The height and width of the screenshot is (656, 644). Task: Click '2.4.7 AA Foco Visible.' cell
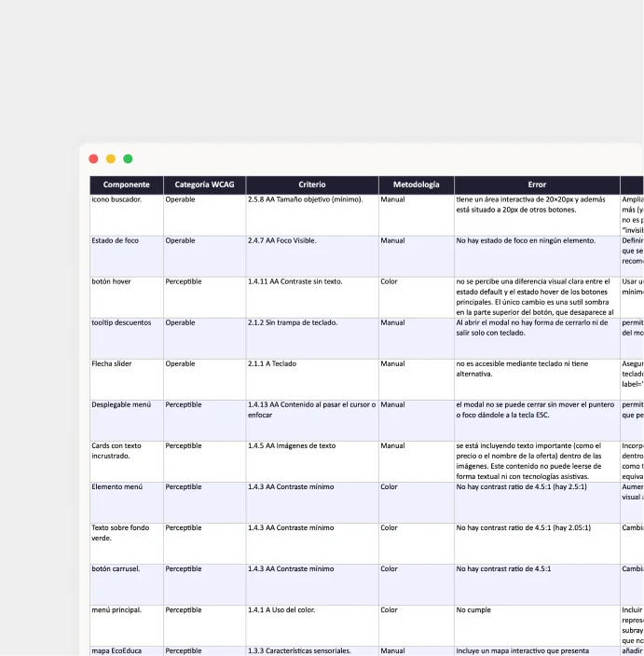[x=312, y=256]
